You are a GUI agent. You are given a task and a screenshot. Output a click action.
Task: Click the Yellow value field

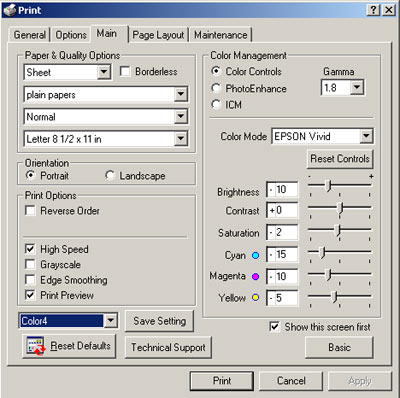[x=282, y=298]
